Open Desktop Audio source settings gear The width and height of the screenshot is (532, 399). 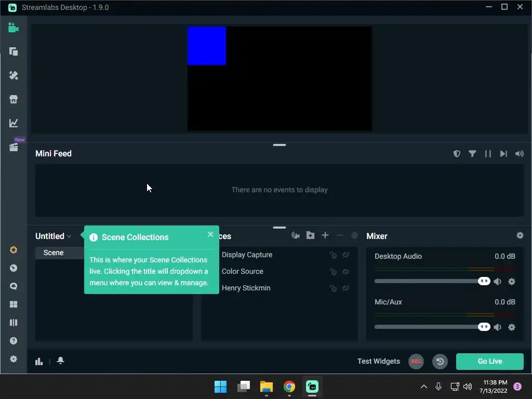pos(512,282)
